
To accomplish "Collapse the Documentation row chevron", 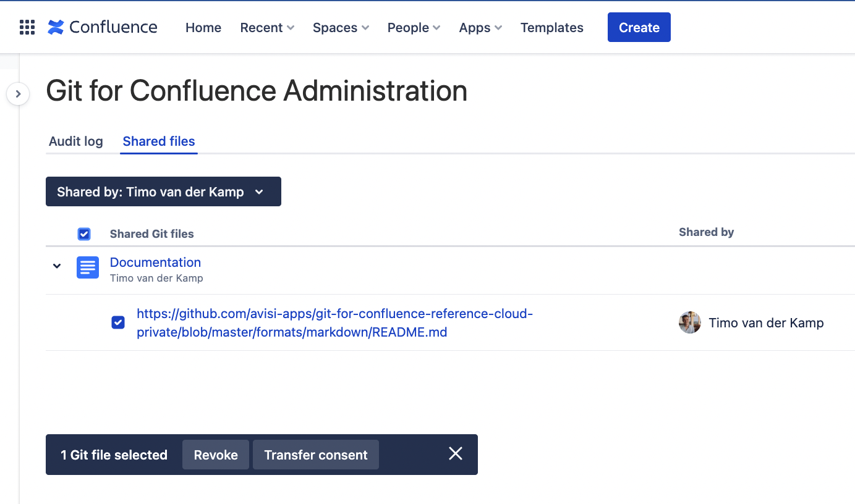I will [57, 266].
